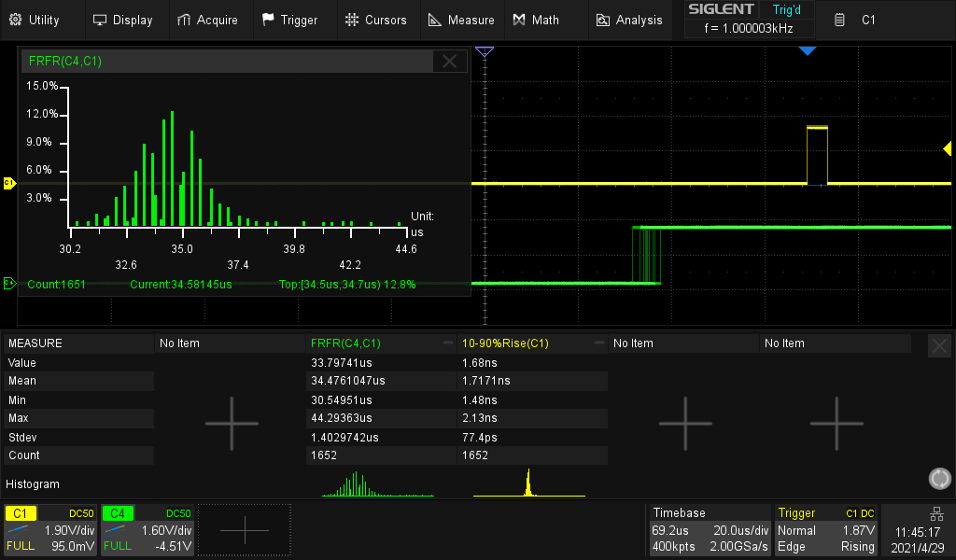Click the gray navigation knob icon above channel labels
The width and height of the screenshot is (956, 560).
(939, 478)
